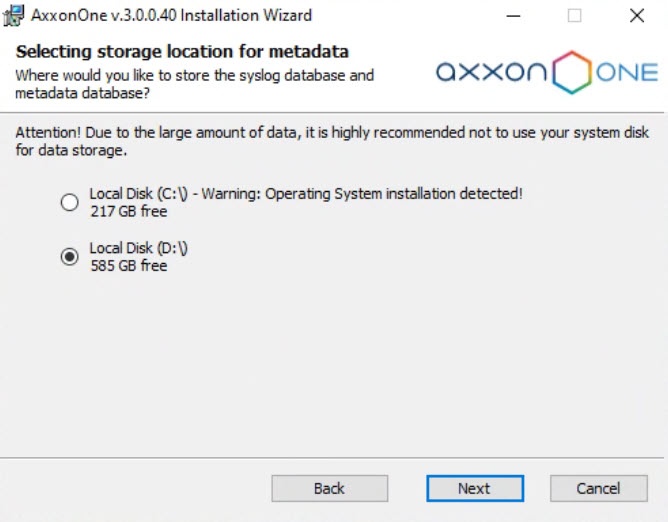Click the "axxon" wordmark in the logo
The height and width of the screenshot is (522, 668).
click(491, 72)
